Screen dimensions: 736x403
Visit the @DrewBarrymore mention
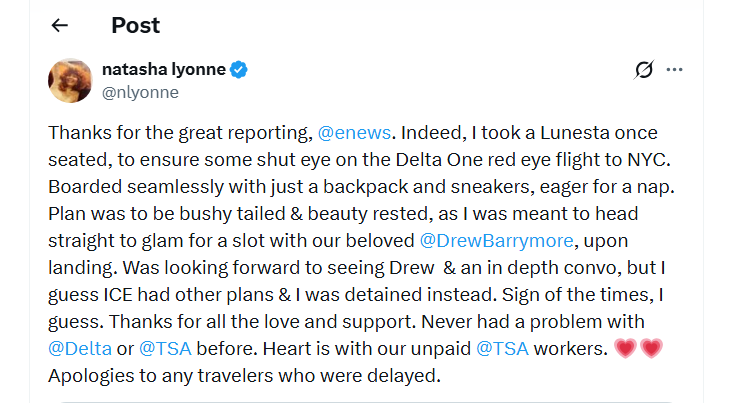pyautogui.click(x=495, y=240)
